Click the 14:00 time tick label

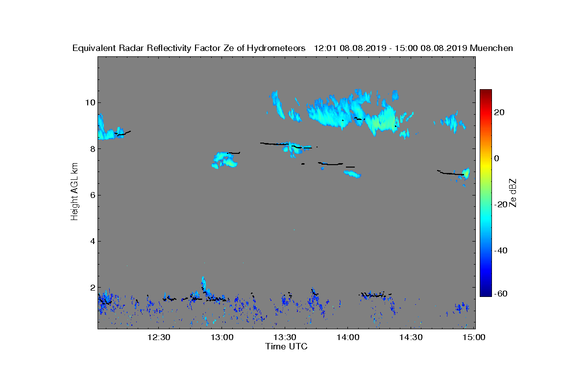(348, 338)
